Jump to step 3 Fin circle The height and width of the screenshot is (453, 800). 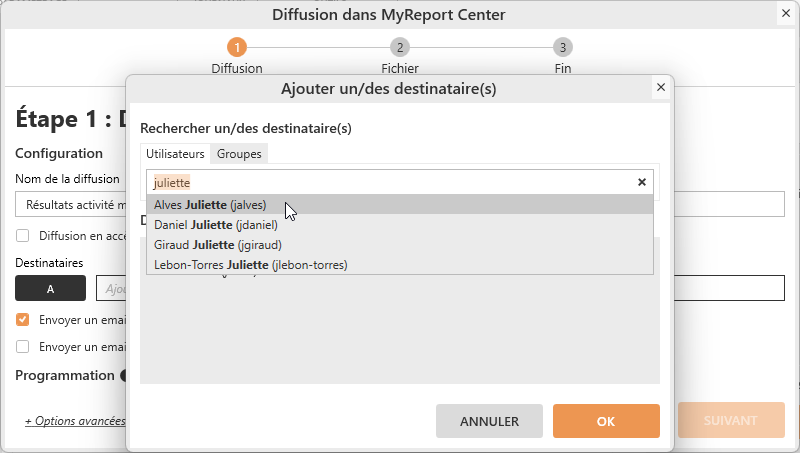(563, 47)
